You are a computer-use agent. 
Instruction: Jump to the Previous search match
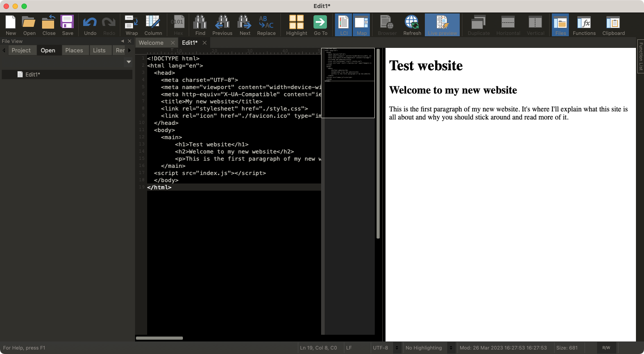pyautogui.click(x=222, y=25)
